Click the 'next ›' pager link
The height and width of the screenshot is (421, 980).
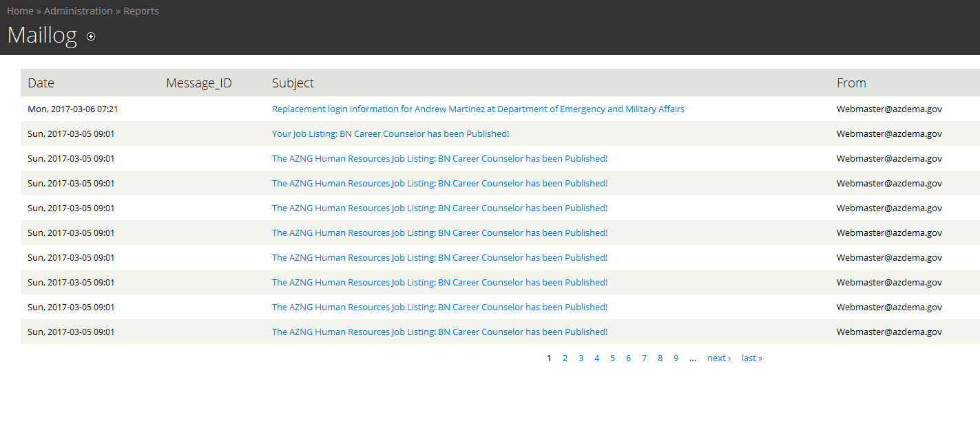(718, 358)
